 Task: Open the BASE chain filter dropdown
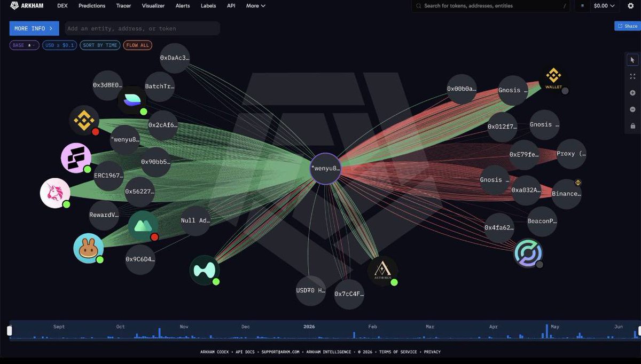25,45
